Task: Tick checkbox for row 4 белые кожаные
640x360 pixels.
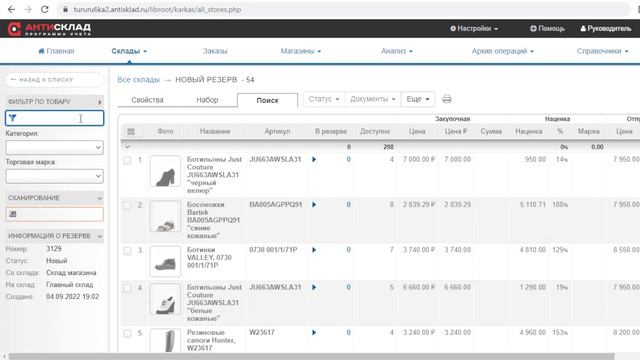Action: (x=127, y=288)
